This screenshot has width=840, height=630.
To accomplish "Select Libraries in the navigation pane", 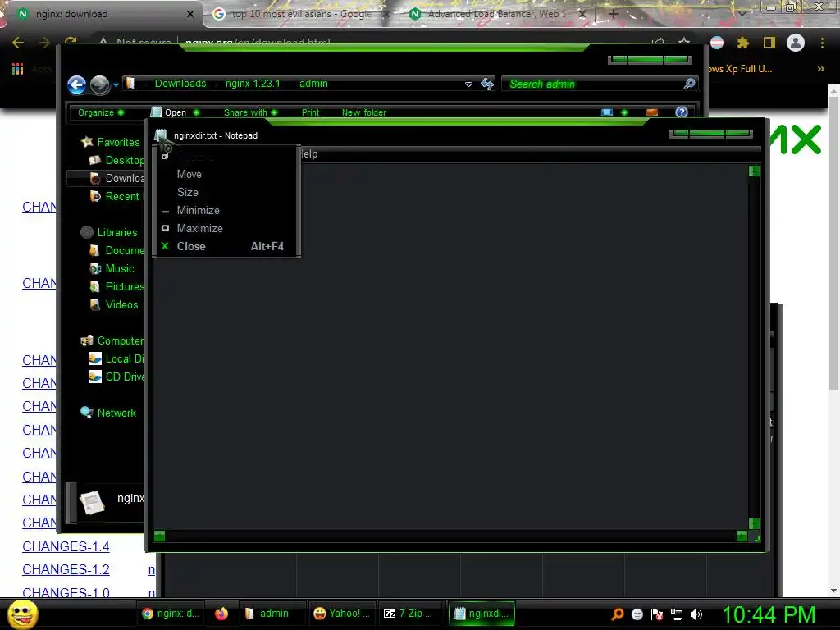I will [x=109, y=232].
